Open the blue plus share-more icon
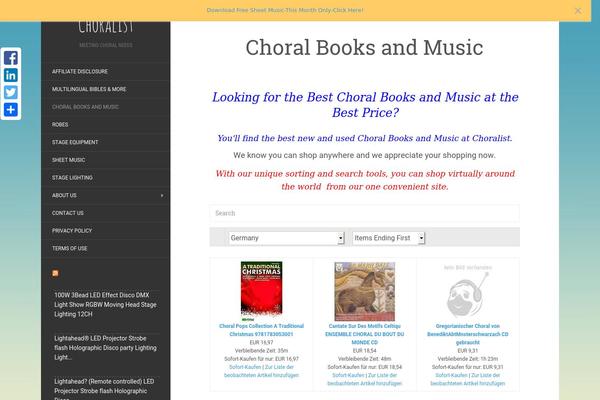 pyautogui.click(x=11, y=109)
